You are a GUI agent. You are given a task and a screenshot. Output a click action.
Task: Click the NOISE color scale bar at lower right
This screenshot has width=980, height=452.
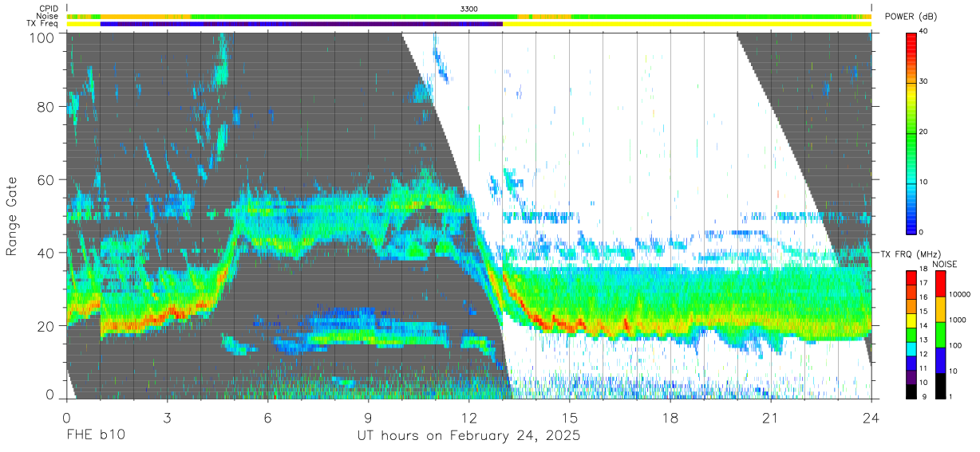click(940, 334)
